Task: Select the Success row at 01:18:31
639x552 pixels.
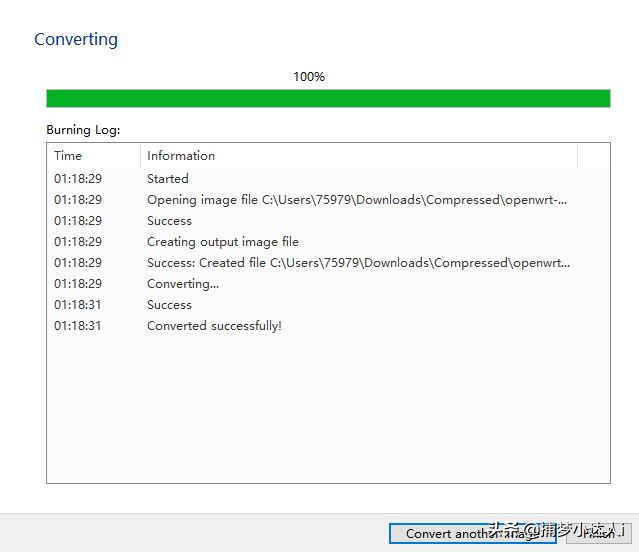Action: [x=328, y=305]
